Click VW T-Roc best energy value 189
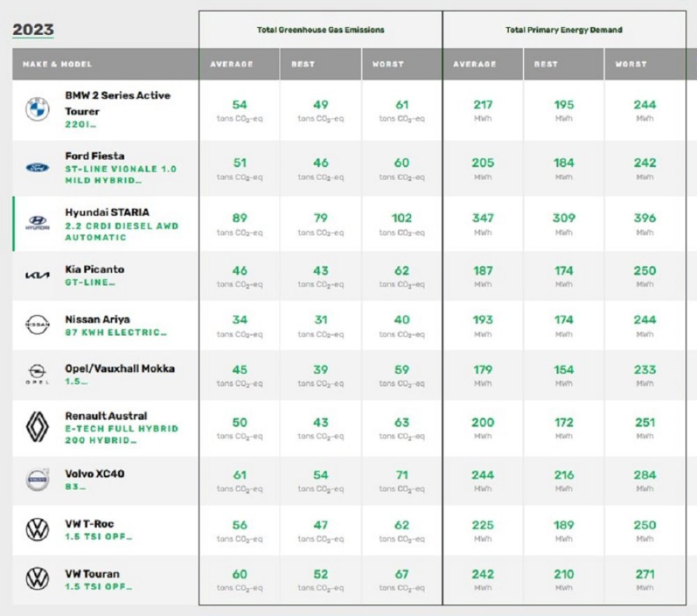The image size is (697, 616). pyautogui.click(x=564, y=525)
